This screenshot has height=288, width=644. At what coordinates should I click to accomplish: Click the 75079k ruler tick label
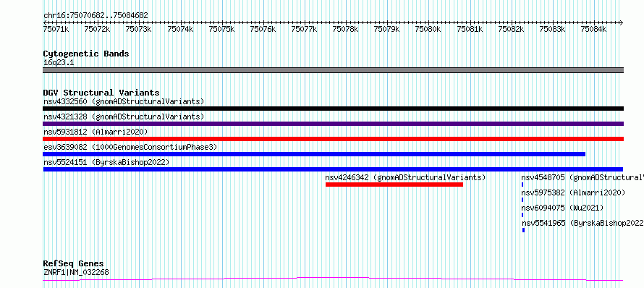[387, 29]
